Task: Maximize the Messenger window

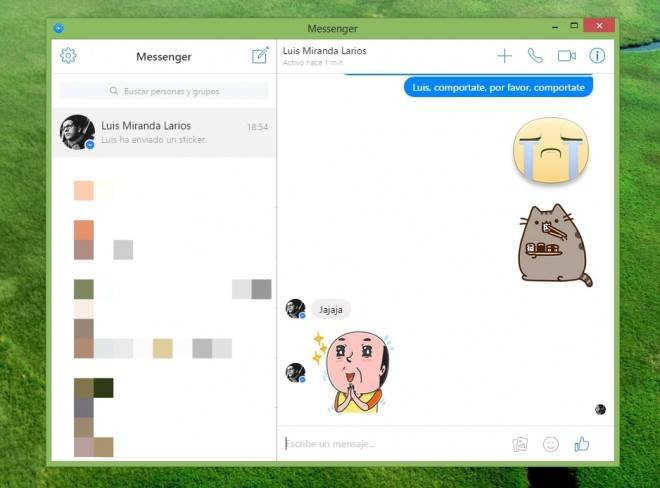Action: pyautogui.click(x=574, y=26)
